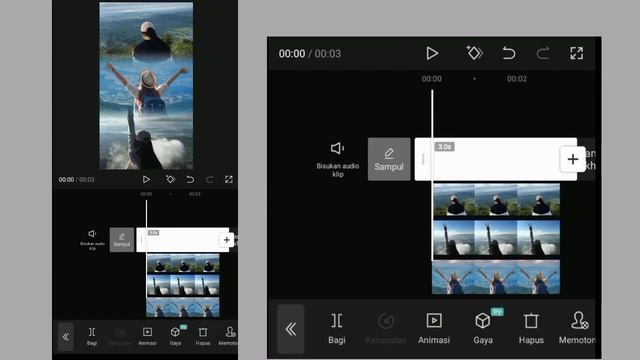Open Gaya style in the small phone toolbar
The width and height of the screenshot is (640, 360).
point(176,337)
